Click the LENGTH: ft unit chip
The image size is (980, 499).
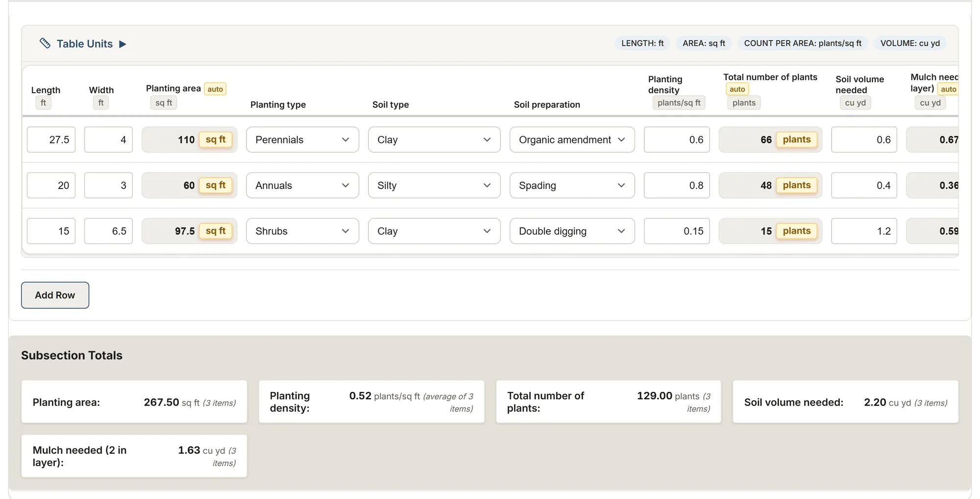642,43
